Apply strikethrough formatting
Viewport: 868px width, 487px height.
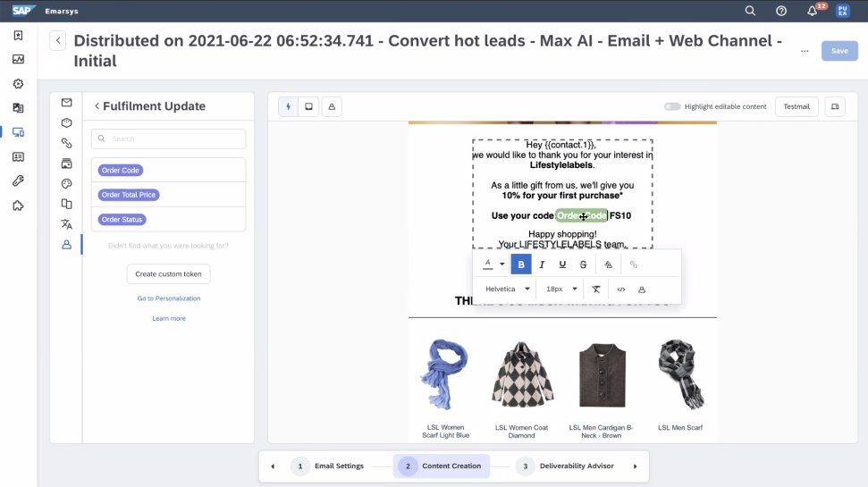click(584, 264)
